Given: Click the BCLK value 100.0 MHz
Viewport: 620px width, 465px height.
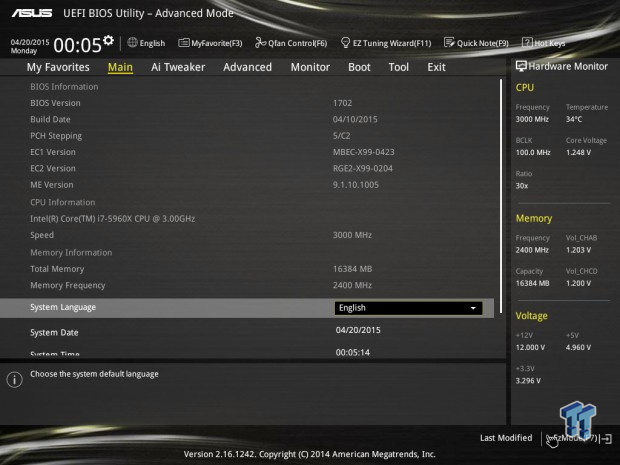Looking at the screenshot, I should (x=533, y=152).
